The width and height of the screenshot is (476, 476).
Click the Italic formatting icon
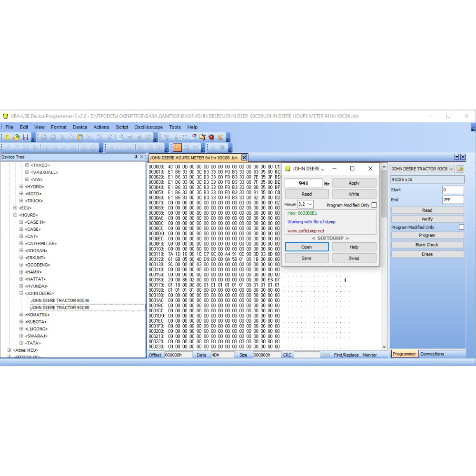click(x=120, y=148)
